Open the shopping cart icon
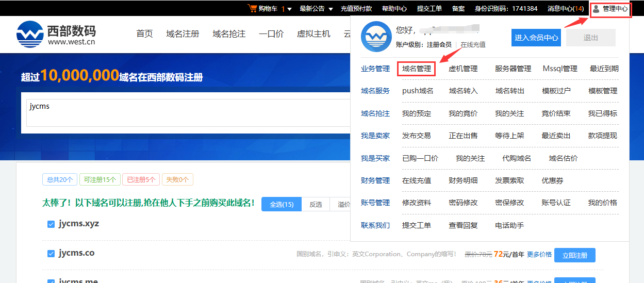The height and width of the screenshot is (283, 644). pyautogui.click(x=252, y=8)
